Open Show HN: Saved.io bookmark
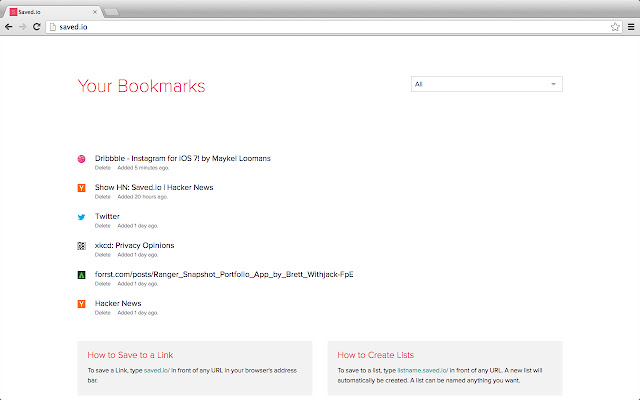640x400 pixels. (154, 187)
